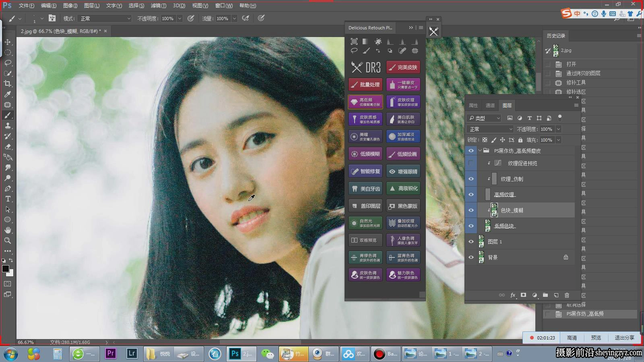644x362 pixels.
Task: Open the layer filter 类型 dropdown
Action: [484, 118]
